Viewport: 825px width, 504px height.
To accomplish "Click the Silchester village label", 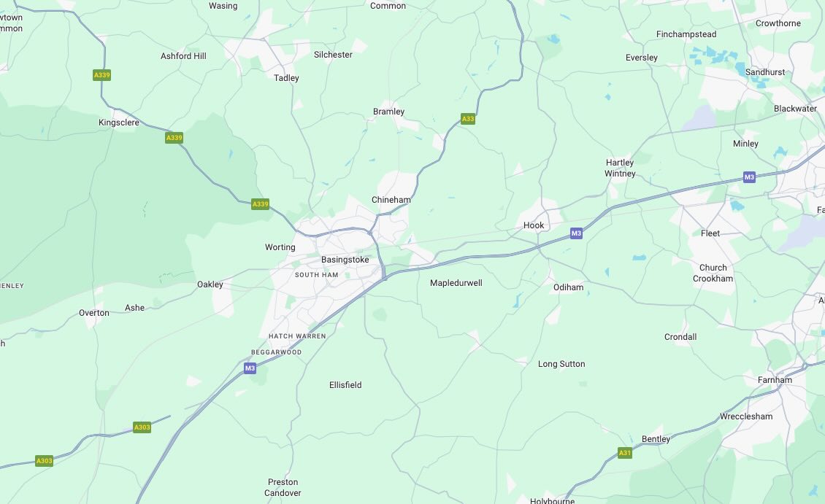I will [333, 55].
